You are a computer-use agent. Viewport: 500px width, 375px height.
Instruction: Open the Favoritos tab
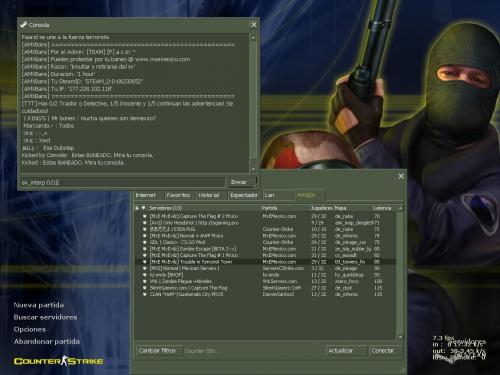pyautogui.click(x=178, y=195)
